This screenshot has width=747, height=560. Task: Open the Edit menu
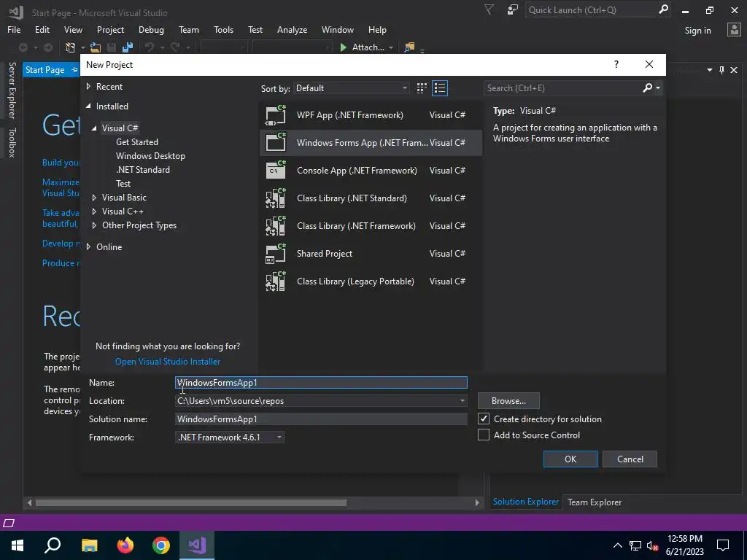point(42,29)
